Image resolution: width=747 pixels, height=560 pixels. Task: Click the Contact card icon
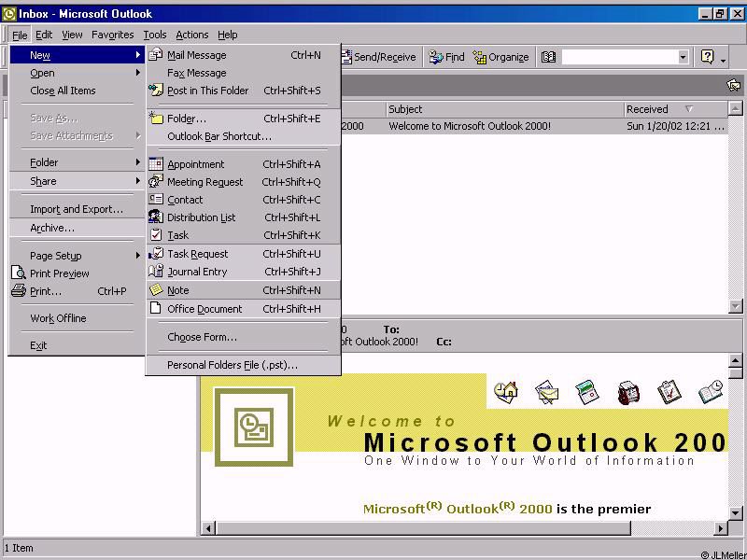[x=156, y=199]
